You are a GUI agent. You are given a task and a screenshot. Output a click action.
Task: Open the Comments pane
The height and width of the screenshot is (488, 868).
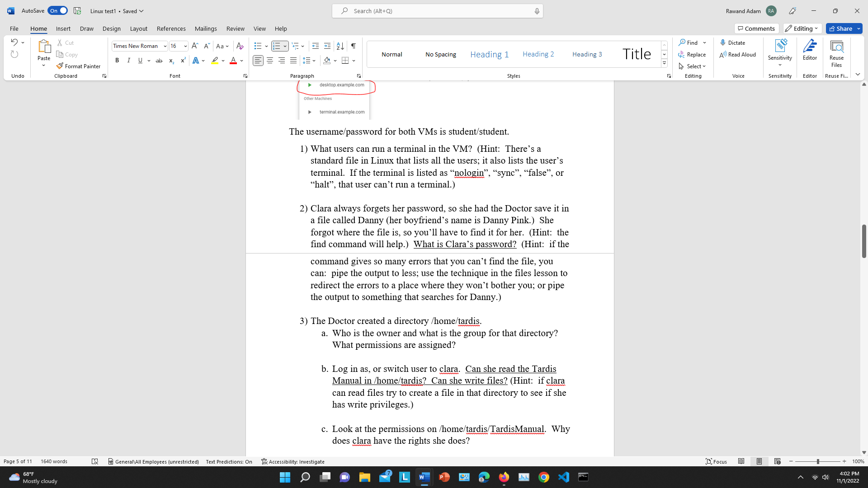point(756,28)
